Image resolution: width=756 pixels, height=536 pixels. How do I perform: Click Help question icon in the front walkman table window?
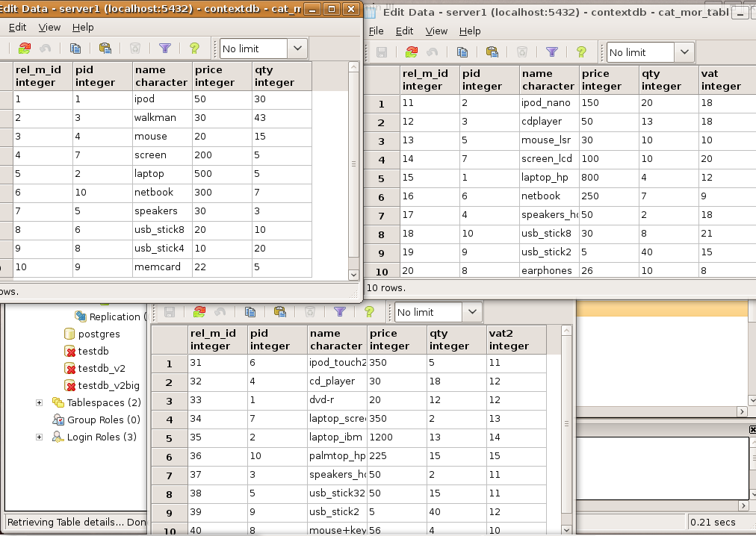coord(194,49)
